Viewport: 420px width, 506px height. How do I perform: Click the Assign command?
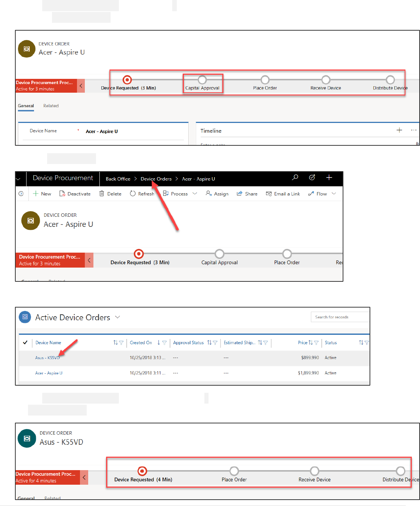point(217,194)
